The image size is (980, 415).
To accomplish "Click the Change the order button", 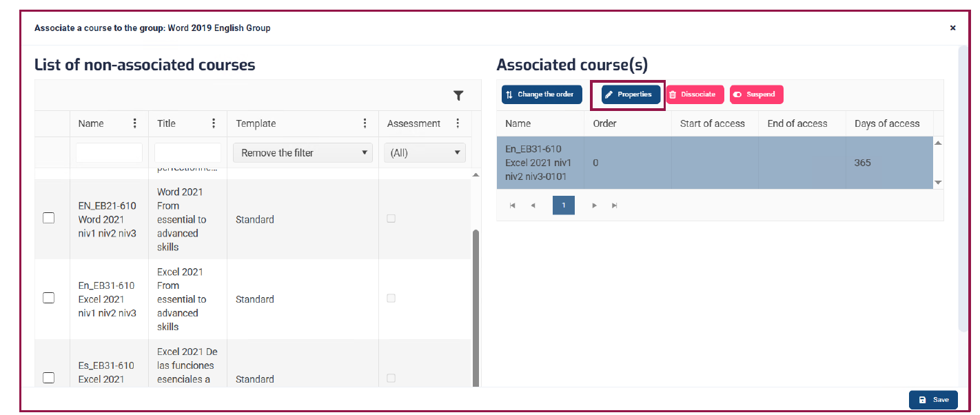I will click(542, 94).
